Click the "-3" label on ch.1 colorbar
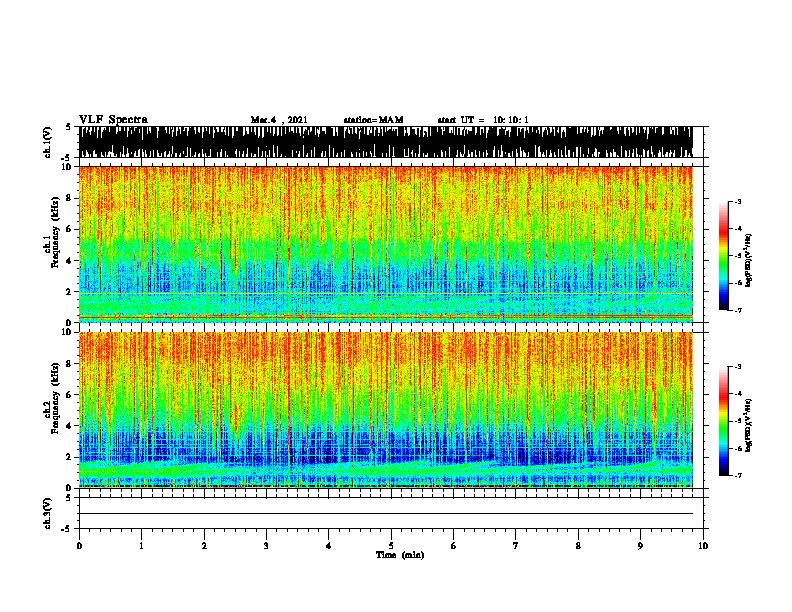Image resolution: width=792 pixels, height=612 pixels. pos(737,201)
